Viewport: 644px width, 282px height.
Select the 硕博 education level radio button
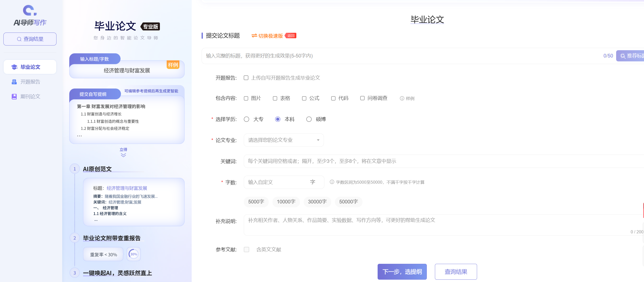[x=309, y=119]
